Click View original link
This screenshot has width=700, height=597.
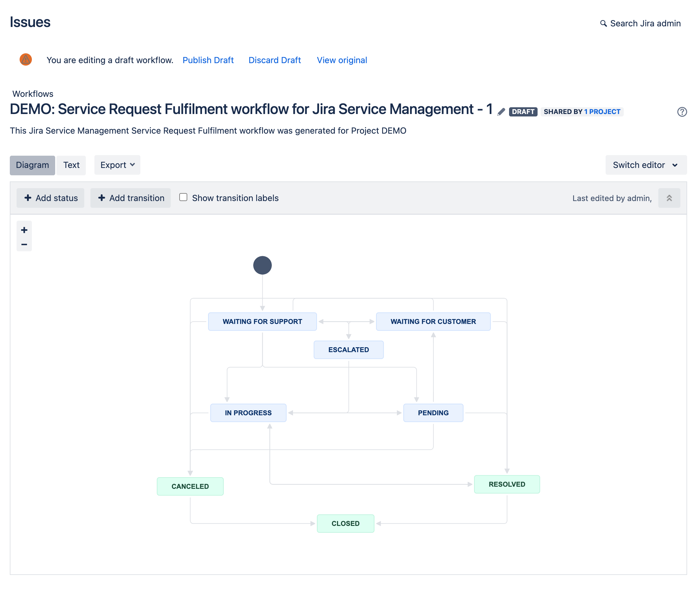342,60
